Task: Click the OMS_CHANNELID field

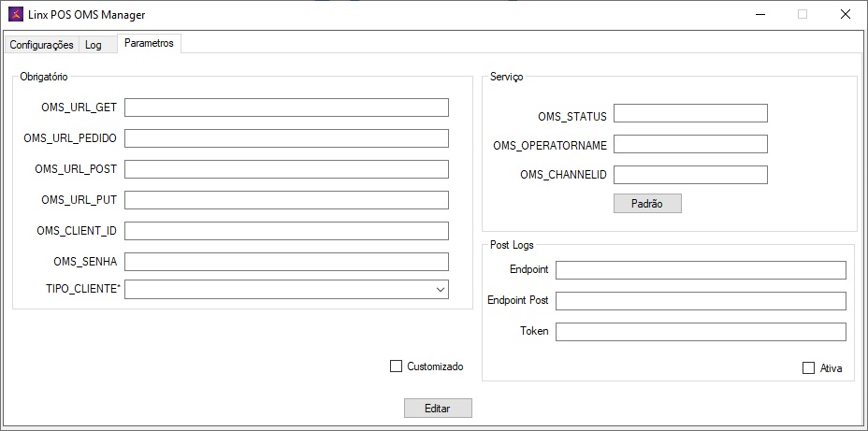Action: pos(690,175)
